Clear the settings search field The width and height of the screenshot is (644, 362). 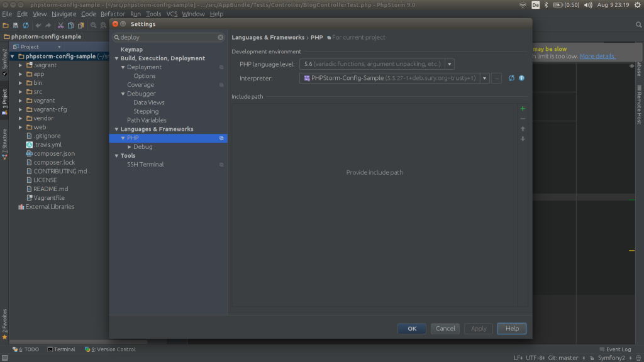221,37
